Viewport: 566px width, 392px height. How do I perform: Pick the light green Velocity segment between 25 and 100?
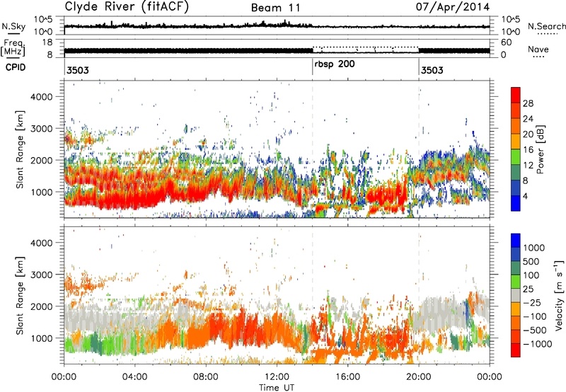point(516,282)
